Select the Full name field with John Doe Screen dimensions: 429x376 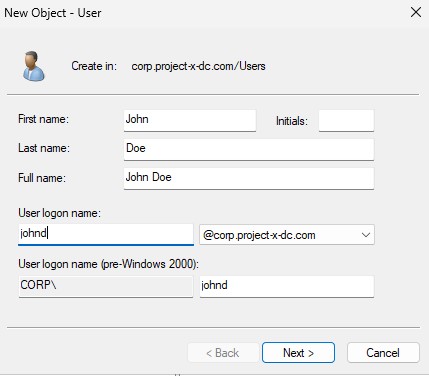[x=249, y=178]
